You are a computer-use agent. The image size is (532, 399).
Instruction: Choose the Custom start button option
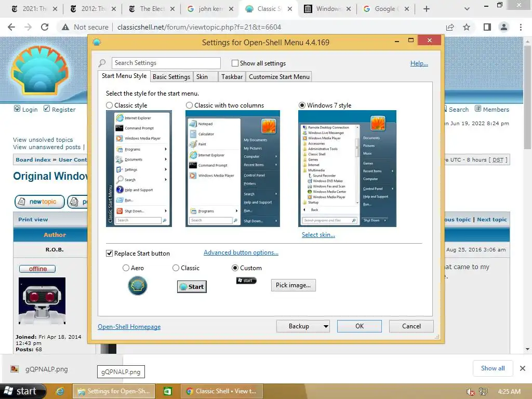235,268
